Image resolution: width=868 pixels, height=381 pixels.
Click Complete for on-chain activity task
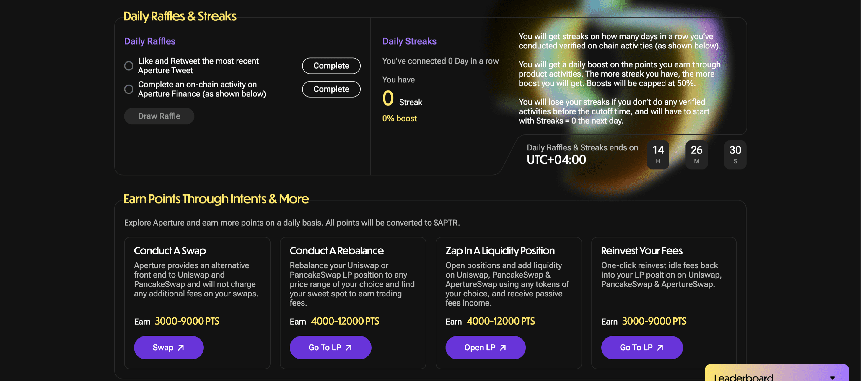[x=331, y=89]
